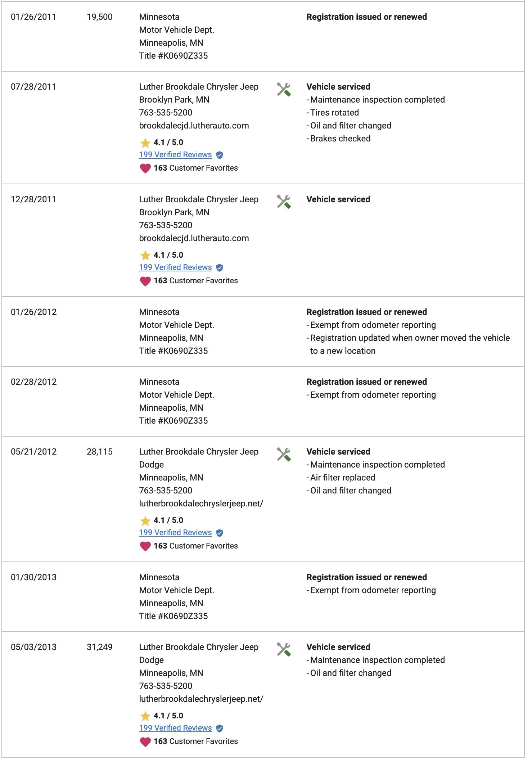Click the star rating icon in 07/28/2011 entry
This screenshot has height=758, width=532.
145,143
